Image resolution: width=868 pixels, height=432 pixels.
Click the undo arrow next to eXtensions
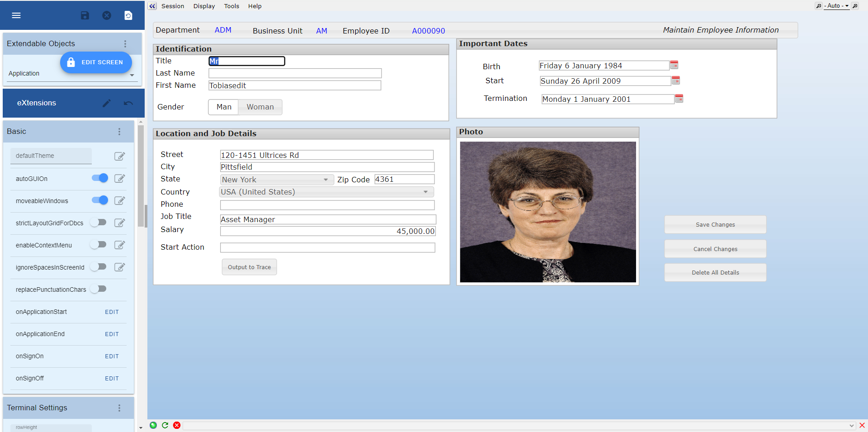pyautogui.click(x=128, y=103)
